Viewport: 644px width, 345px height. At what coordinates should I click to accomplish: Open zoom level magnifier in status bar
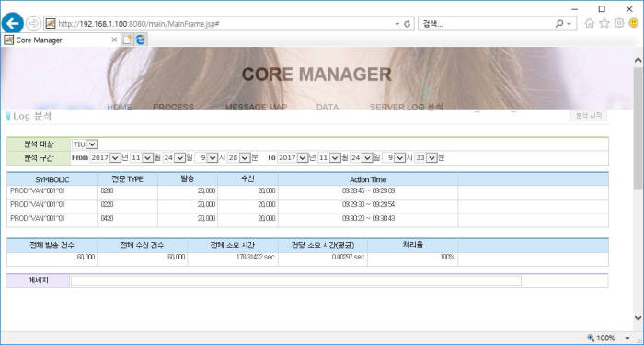[591, 338]
